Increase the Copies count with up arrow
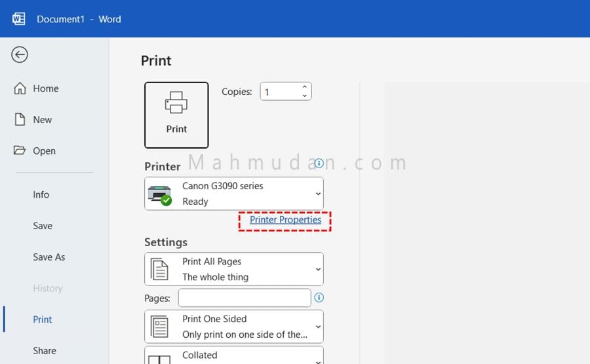 click(x=304, y=87)
